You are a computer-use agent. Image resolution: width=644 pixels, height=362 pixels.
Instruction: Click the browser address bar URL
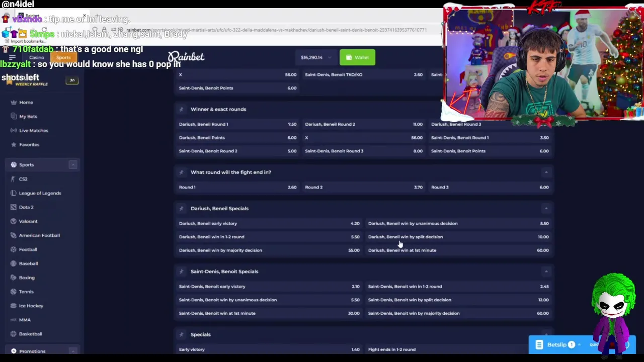click(276, 30)
